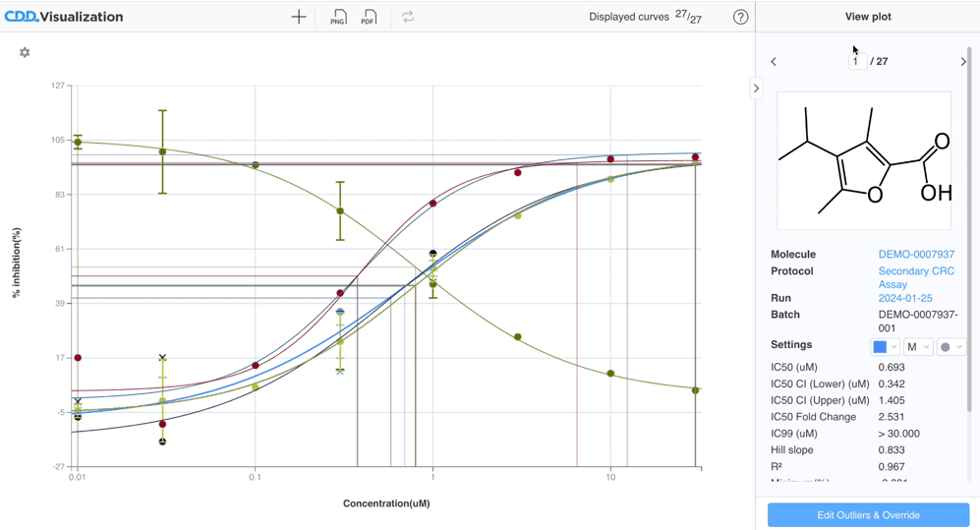Viewport: 980px width, 530px height.
Task: Click the Hill slope value 0.833
Action: [x=892, y=450]
